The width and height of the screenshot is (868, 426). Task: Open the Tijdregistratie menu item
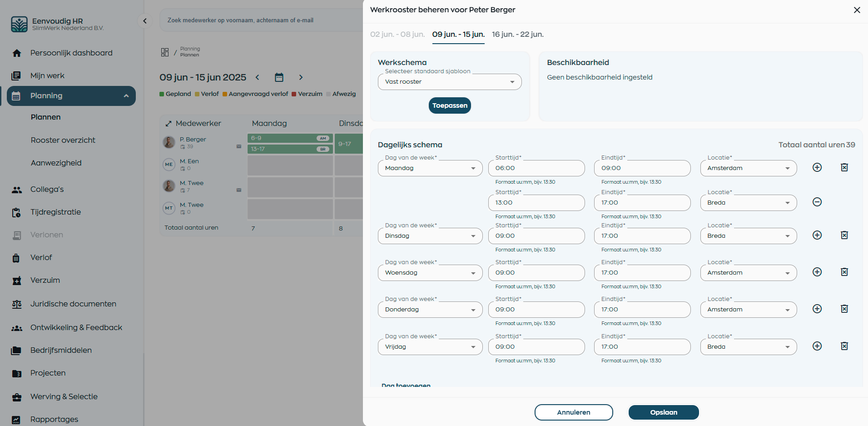point(55,212)
